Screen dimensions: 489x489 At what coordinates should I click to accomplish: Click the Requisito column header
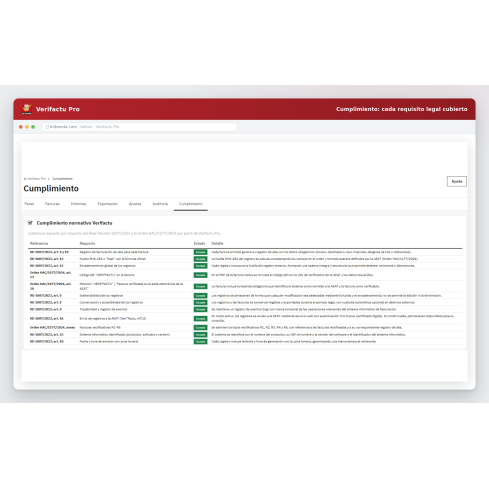pos(87,243)
